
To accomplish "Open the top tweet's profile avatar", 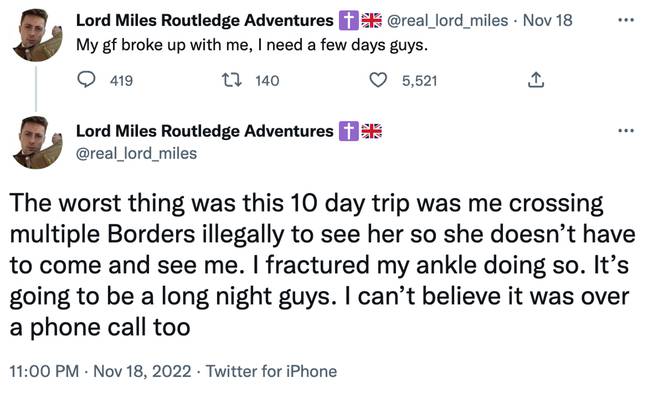I will tap(37, 35).
